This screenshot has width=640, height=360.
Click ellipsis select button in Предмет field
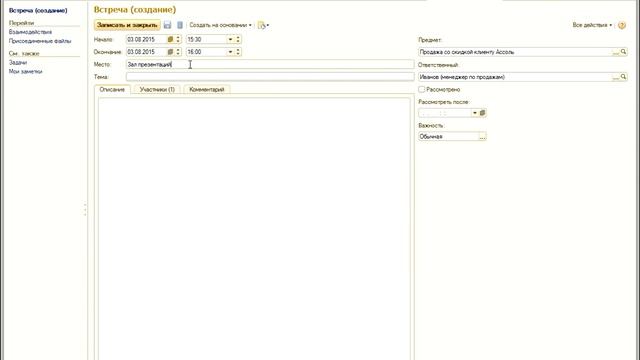click(616, 52)
